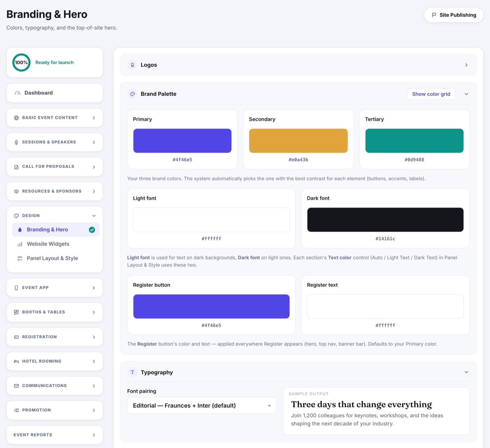
Task: Click Ready for launch status link
Action: tap(55, 62)
